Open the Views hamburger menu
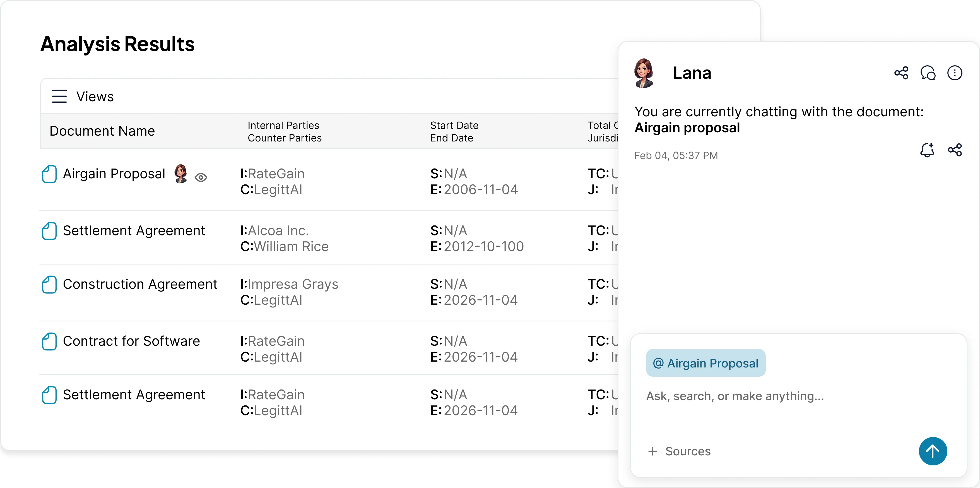 59,96
